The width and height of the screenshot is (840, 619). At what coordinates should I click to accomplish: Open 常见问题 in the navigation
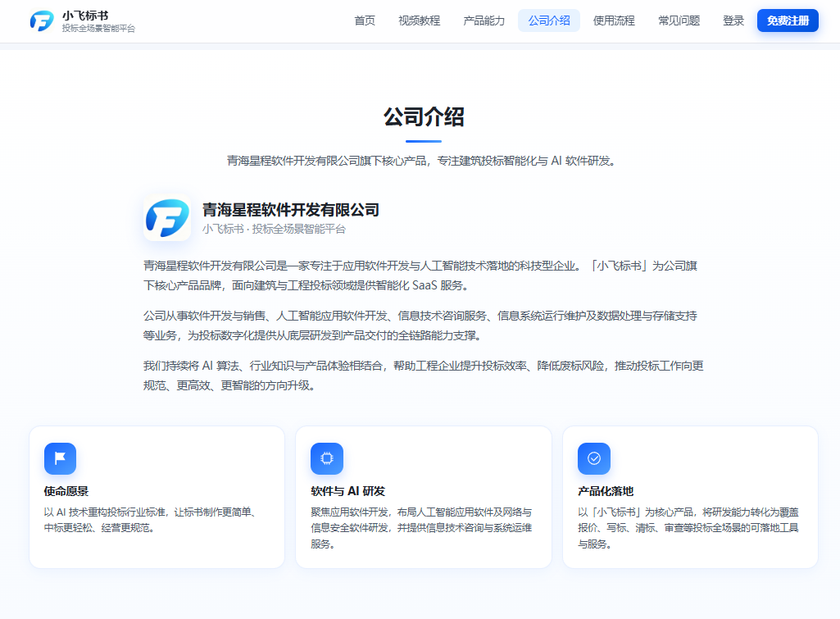679,20
